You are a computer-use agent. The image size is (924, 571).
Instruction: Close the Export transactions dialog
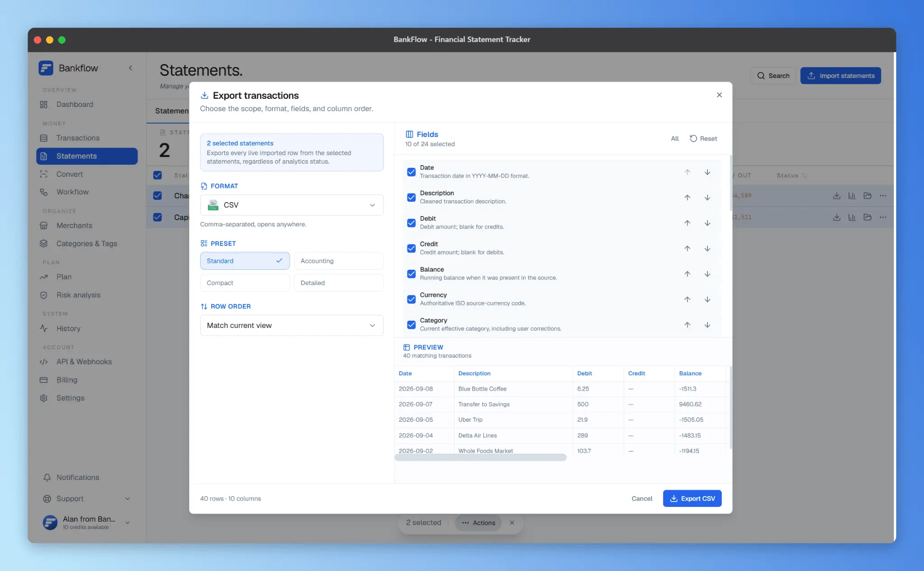(x=719, y=95)
